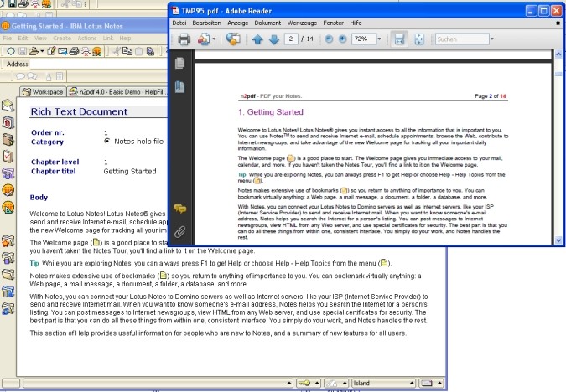This screenshot has width=566, height=392.
Task: Open the collaborate dropdown arrow in Adobe Reader
Action: 214,39
